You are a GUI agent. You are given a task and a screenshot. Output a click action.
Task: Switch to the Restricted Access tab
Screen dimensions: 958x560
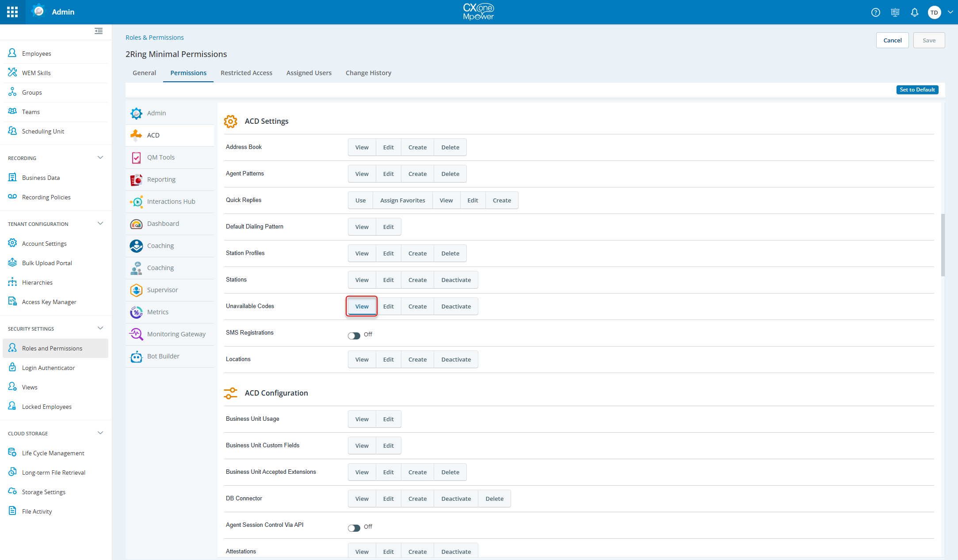(x=246, y=73)
